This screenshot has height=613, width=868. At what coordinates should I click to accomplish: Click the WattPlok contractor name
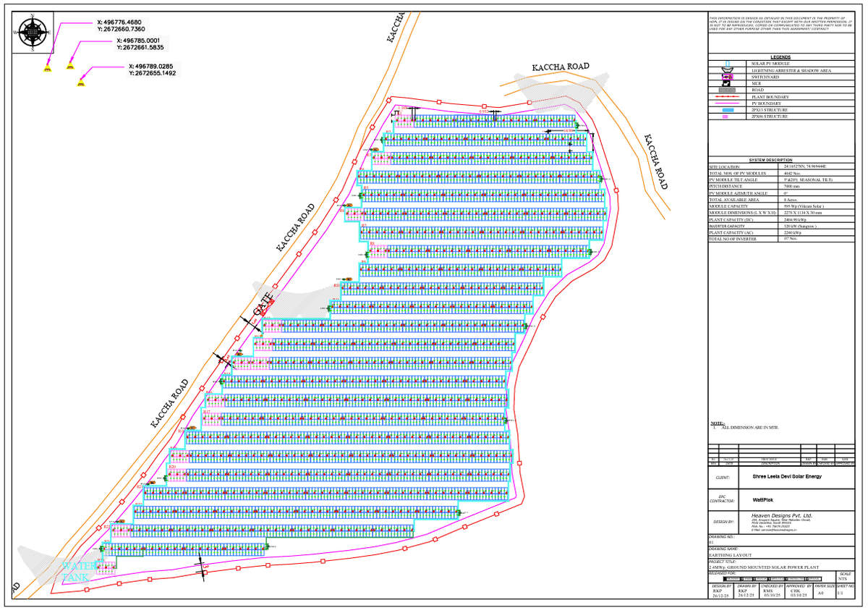pos(762,499)
